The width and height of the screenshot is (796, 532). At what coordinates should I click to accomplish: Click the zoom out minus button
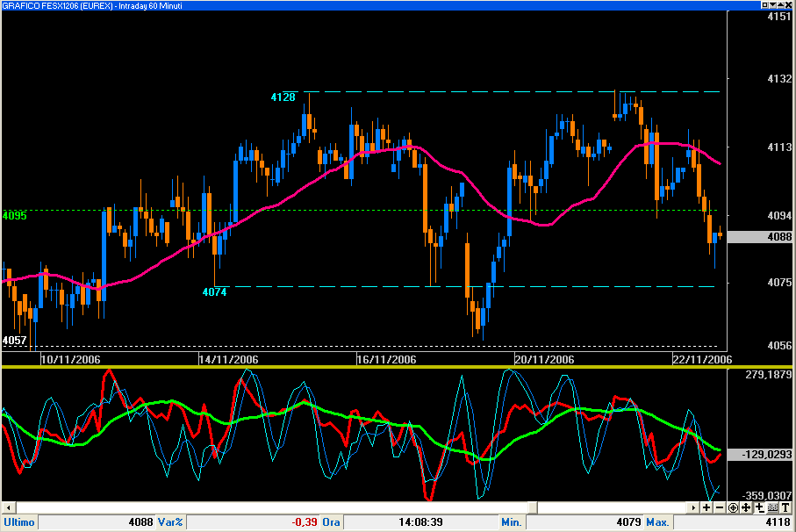pos(720,507)
